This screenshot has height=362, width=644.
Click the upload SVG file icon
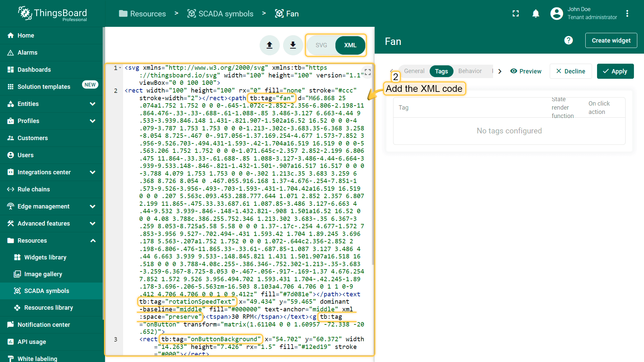pyautogui.click(x=269, y=45)
